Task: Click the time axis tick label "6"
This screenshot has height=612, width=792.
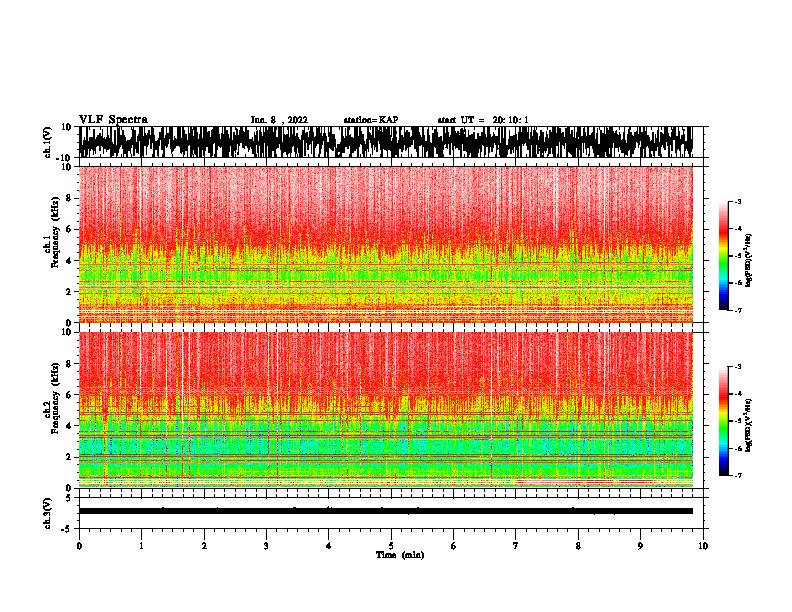Action: pos(454,546)
